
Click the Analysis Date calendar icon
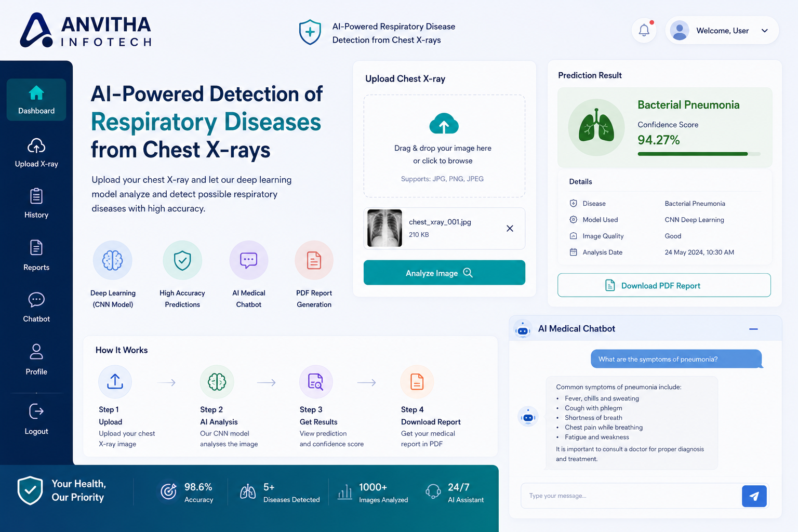[x=574, y=252]
